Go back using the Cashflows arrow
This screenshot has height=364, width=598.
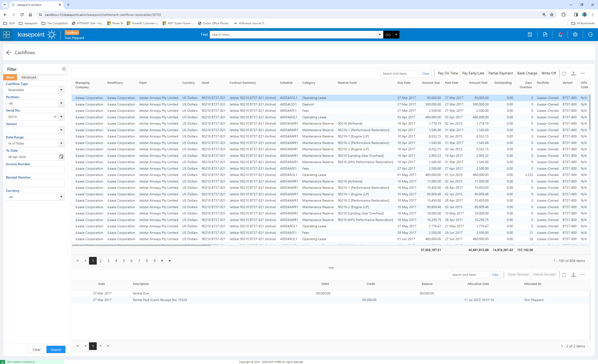point(9,52)
